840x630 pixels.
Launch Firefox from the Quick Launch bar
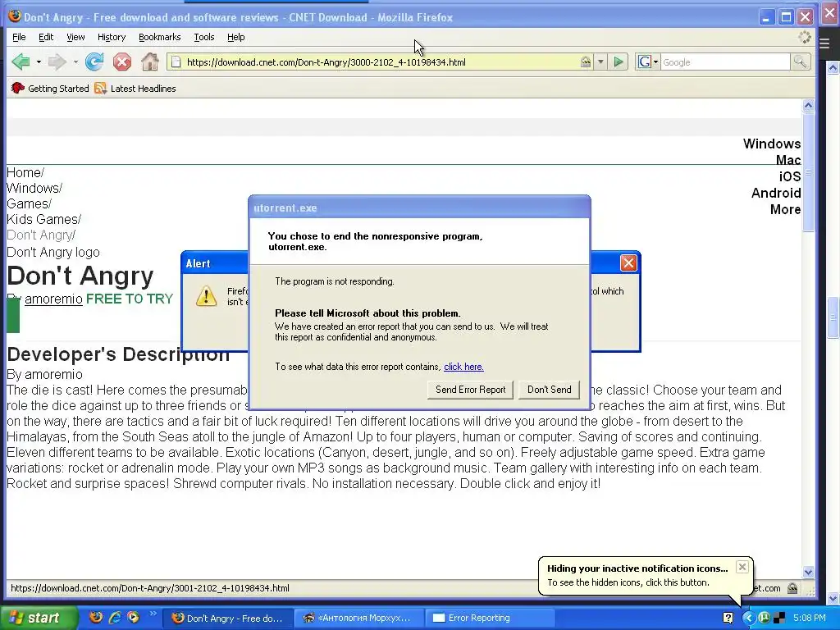pyautogui.click(x=96, y=617)
